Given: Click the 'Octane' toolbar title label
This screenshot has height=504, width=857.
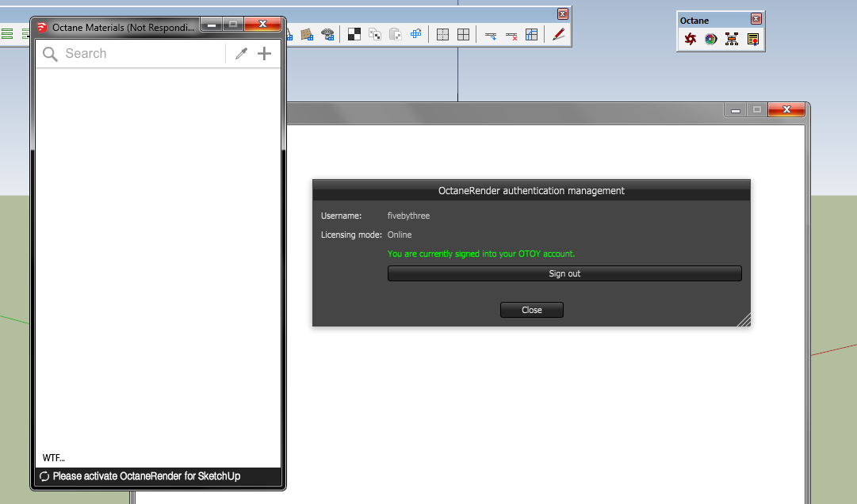Looking at the screenshot, I should tap(694, 21).
